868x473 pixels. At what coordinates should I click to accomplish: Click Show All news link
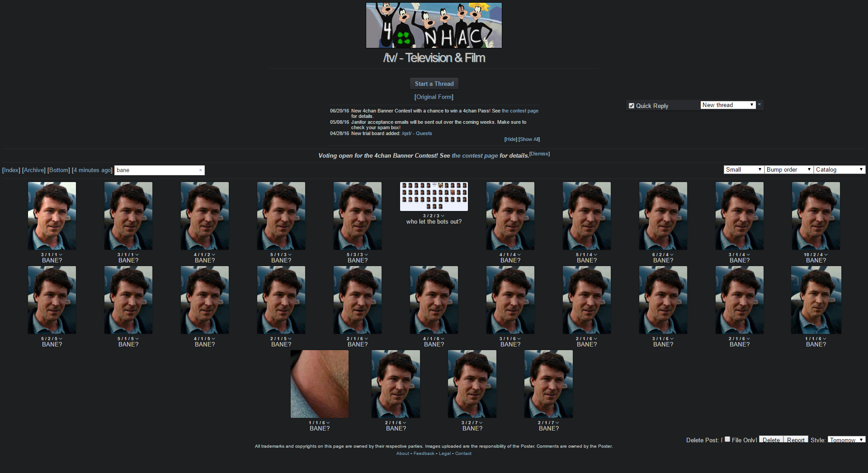[x=529, y=139]
